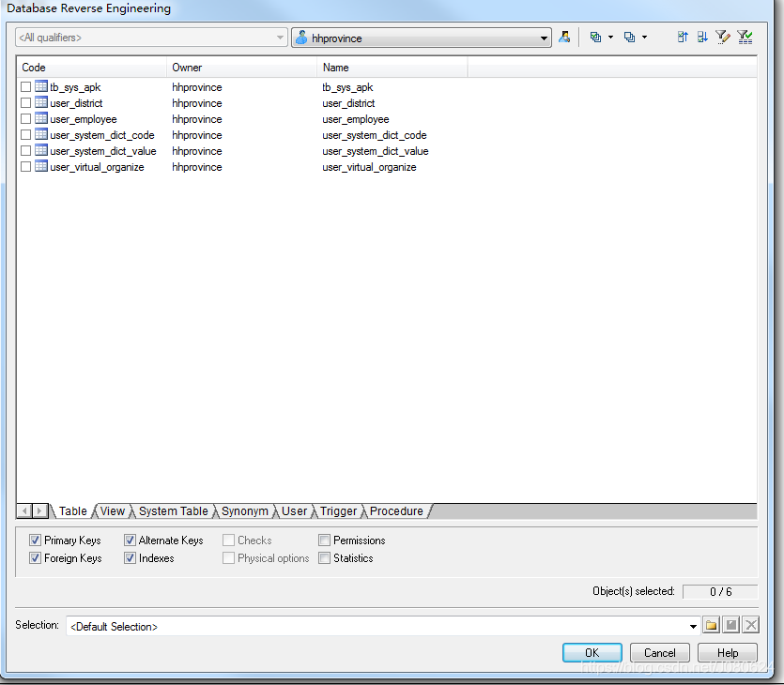Check the user_virtual_organize checkbox
784x685 pixels.
[26, 167]
